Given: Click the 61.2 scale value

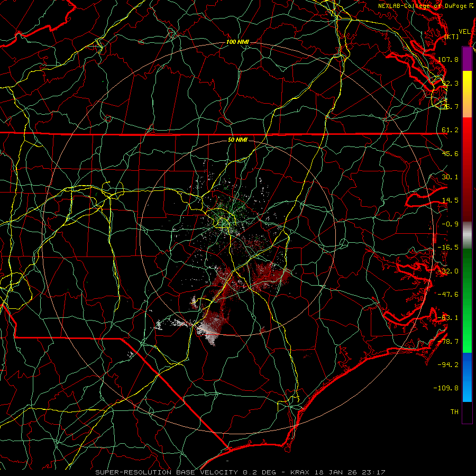Looking at the screenshot, I should (450, 130).
